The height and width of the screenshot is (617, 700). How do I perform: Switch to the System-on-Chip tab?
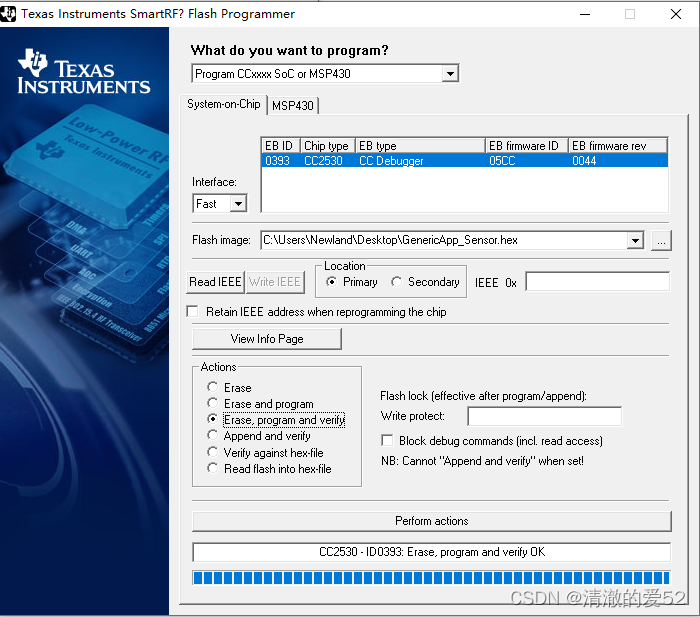(x=224, y=104)
